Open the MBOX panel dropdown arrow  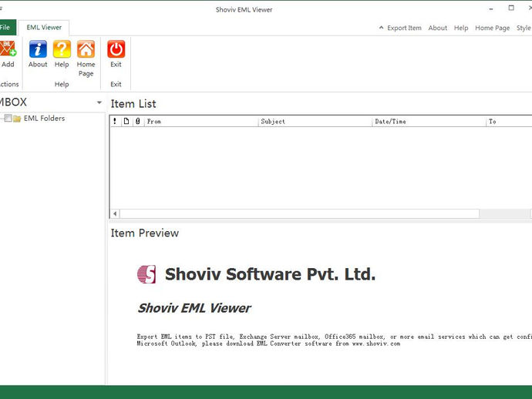[x=99, y=102]
